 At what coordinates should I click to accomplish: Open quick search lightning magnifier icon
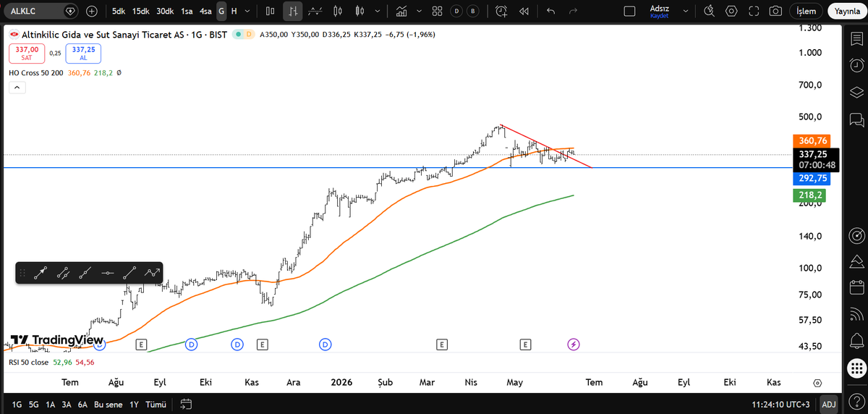(710, 11)
